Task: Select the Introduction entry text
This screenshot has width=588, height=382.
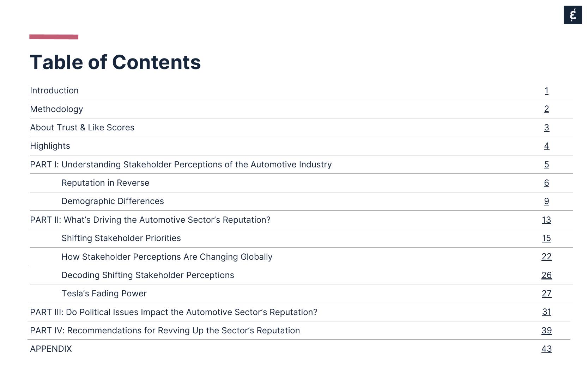Action: click(54, 91)
